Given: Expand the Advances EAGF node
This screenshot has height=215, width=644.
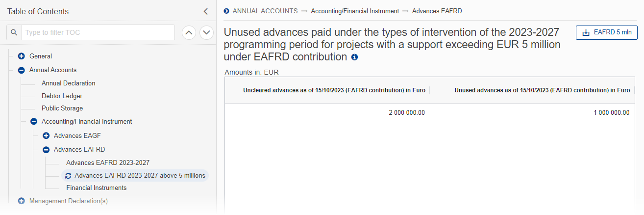Looking at the screenshot, I should (x=46, y=135).
